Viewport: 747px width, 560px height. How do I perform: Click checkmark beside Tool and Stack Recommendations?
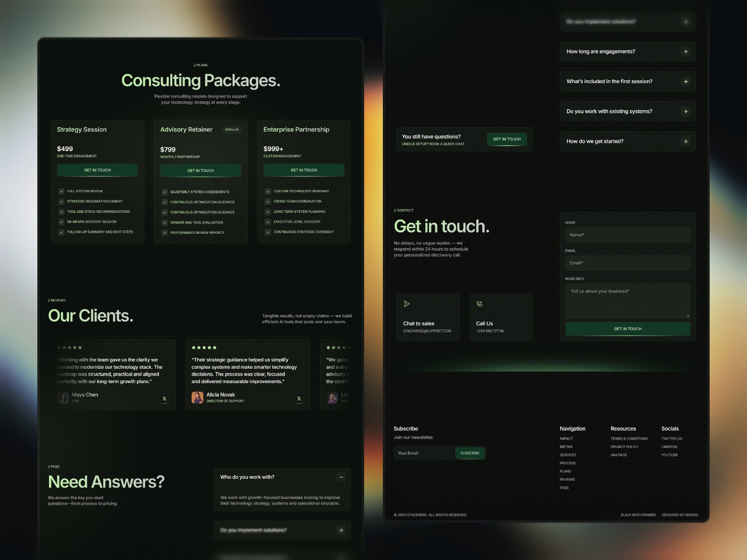pos(61,212)
